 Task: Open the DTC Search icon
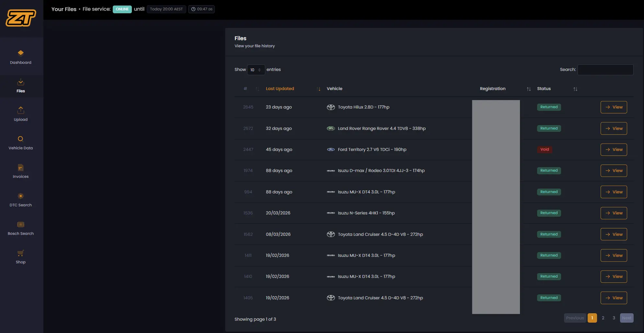coord(21,196)
